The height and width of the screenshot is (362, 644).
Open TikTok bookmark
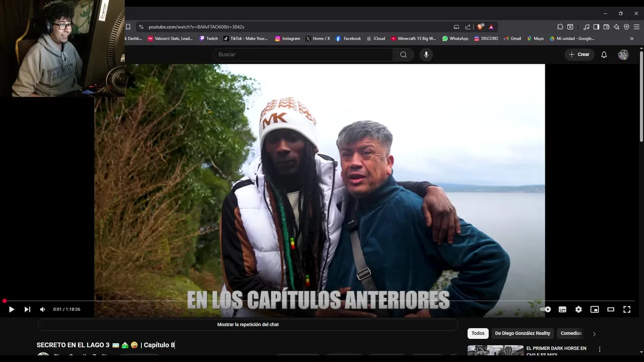pyautogui.click(x=246, y=39)
